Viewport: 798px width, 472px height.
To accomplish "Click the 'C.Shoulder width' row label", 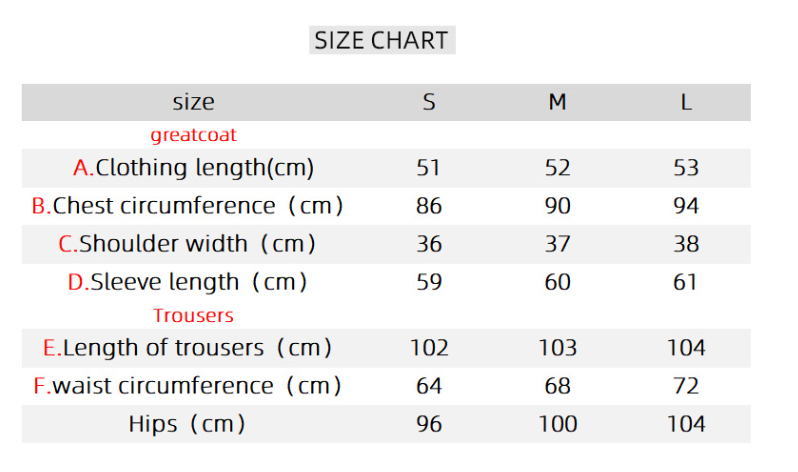I will click(x=188, y=244).
